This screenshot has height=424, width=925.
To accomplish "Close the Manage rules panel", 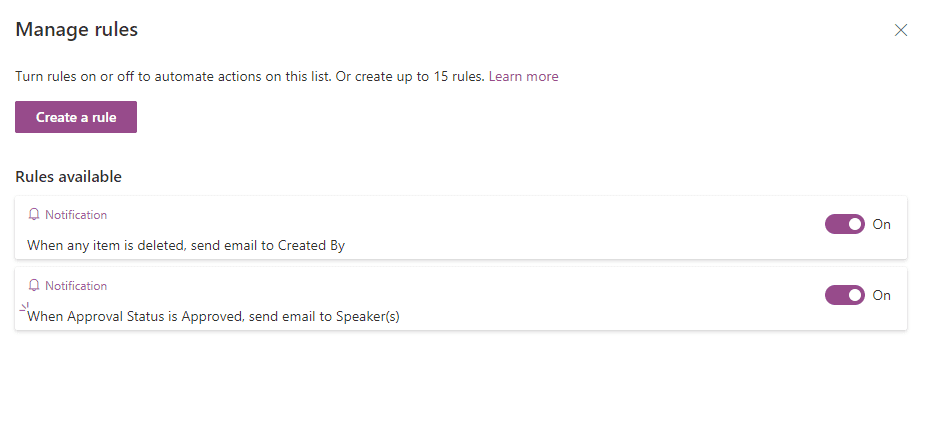I will [x=900, y=30].
